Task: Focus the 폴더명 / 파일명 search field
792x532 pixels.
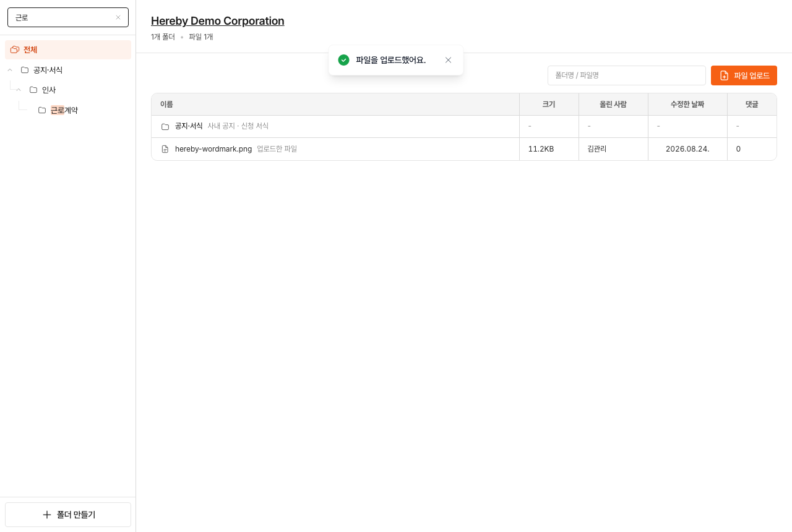Action: coord(627,75)
